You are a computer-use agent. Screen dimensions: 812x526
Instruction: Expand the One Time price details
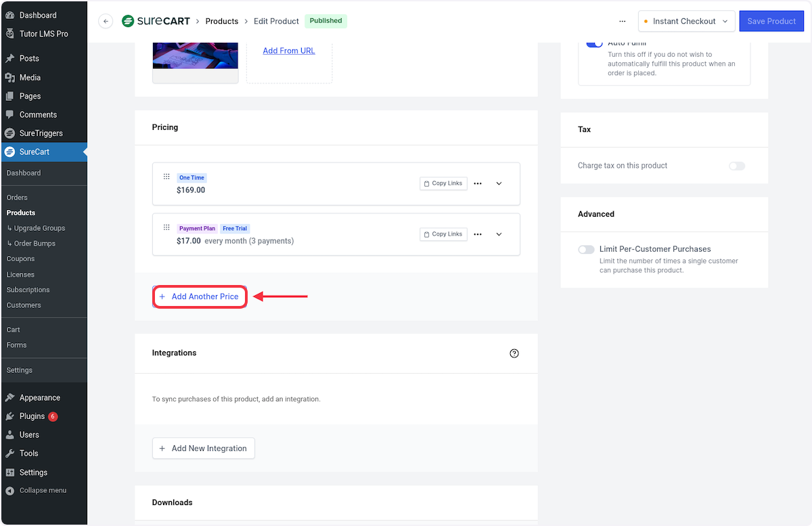499,183
